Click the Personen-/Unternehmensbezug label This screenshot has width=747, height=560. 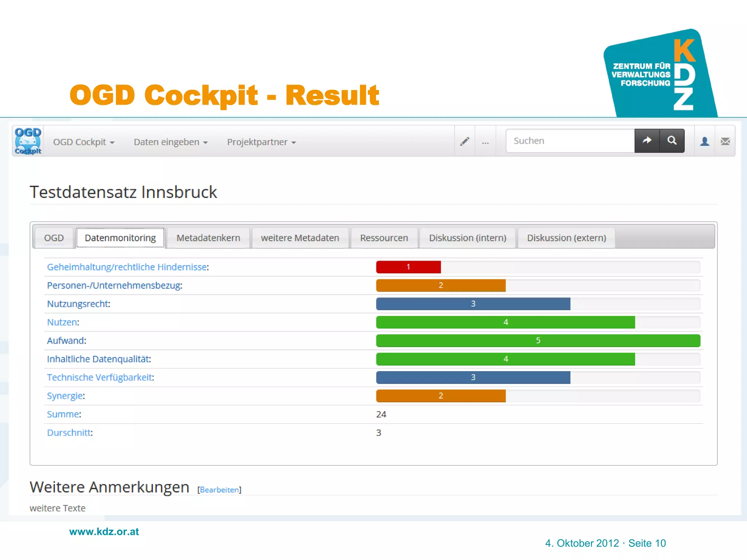115,285
